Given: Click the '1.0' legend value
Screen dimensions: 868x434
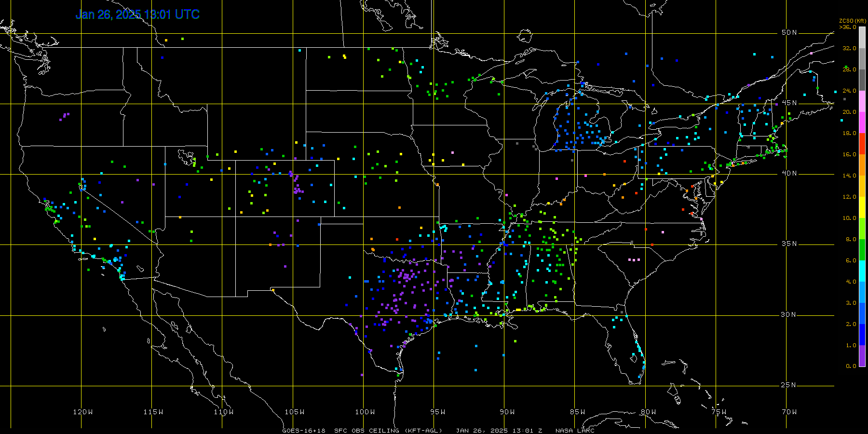Looking at the screenshot, I should point(851,345).
